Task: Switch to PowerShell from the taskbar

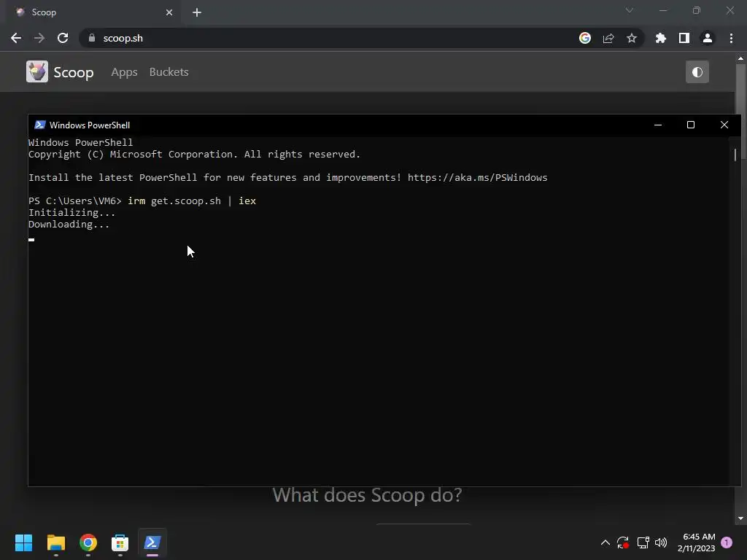Action: pos(152,542)
